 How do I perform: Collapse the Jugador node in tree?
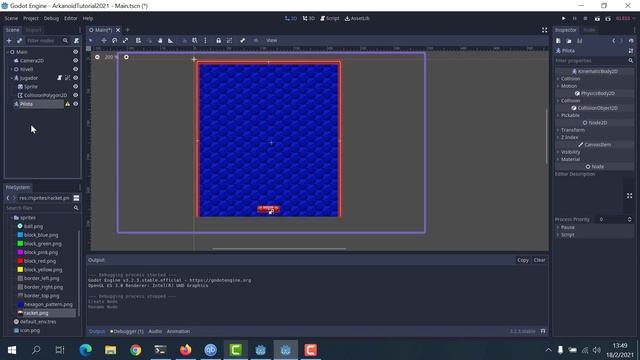(x=11, y=78)
